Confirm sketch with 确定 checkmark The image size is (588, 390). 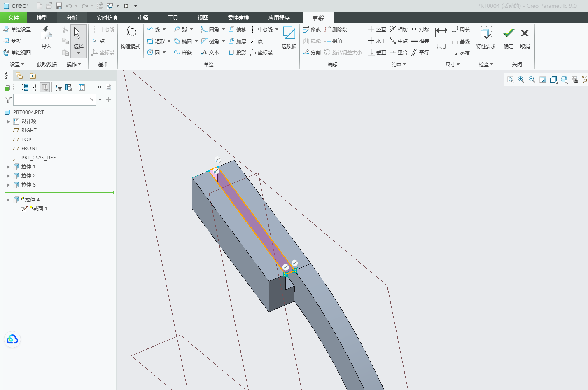click(509, 38)
